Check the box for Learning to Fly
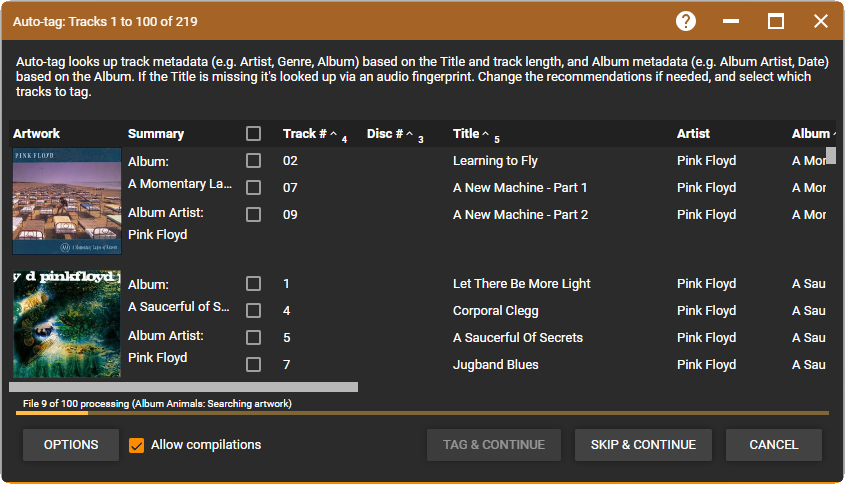Image resolution: width=845 pixels, height=484 pixels. click(x=254, y=161)
